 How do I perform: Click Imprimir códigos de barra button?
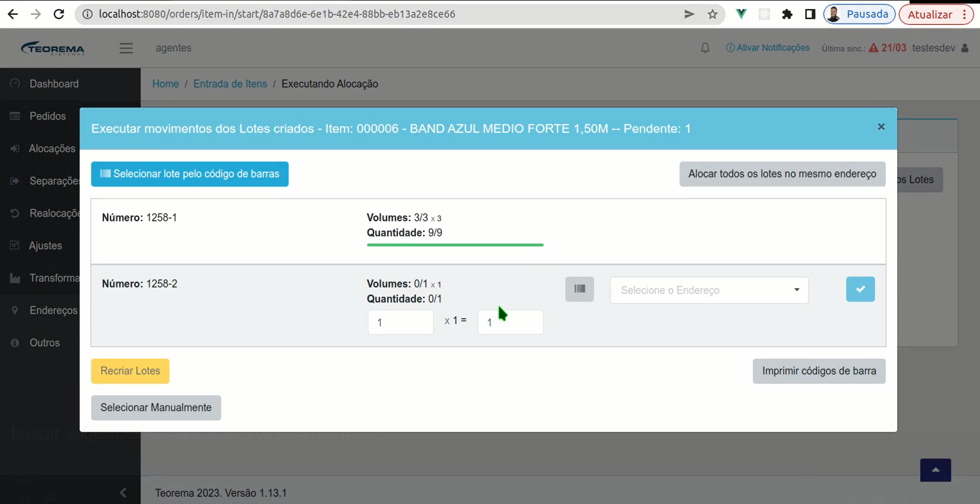point(819,371)
